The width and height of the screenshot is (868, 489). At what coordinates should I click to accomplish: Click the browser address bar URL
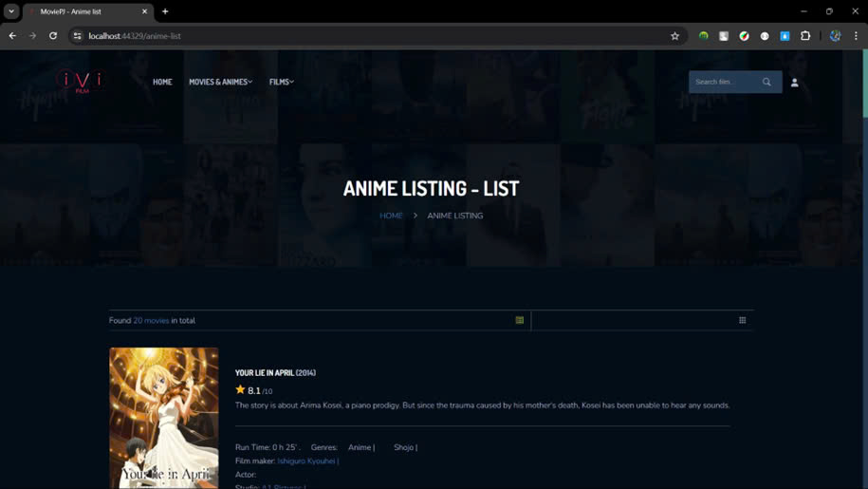(135, 36)
